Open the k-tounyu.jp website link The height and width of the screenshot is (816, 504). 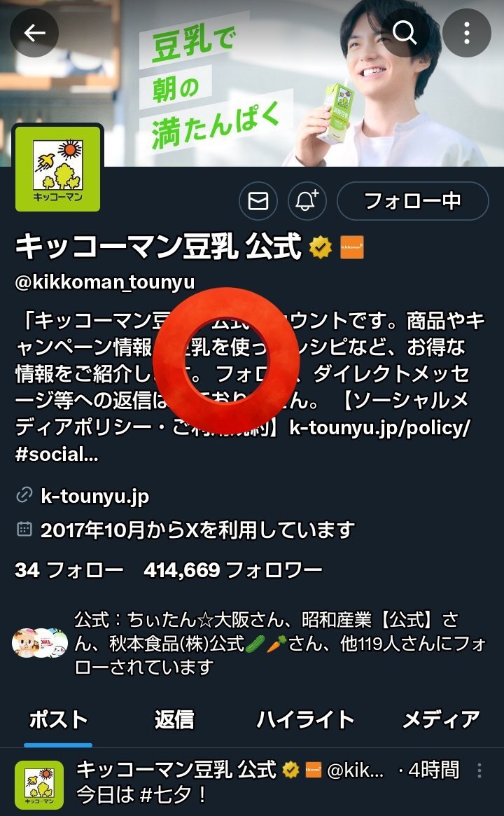point(94,496)
